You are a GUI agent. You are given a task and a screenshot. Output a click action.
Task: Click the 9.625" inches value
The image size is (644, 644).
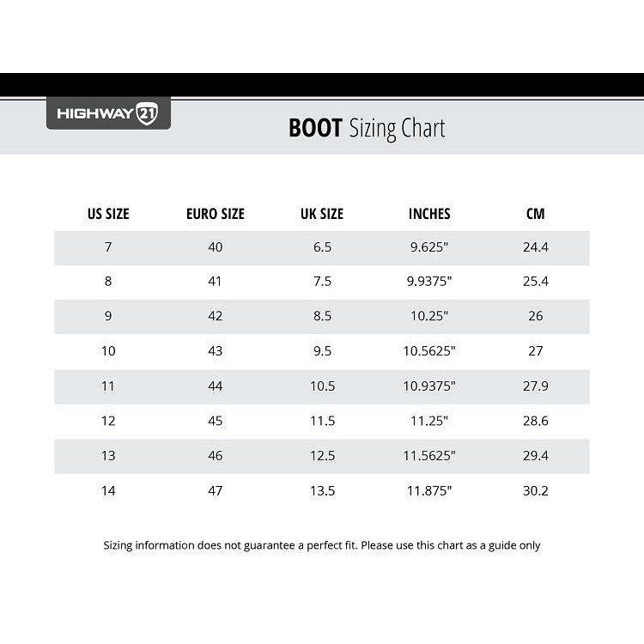pos(429,246)
